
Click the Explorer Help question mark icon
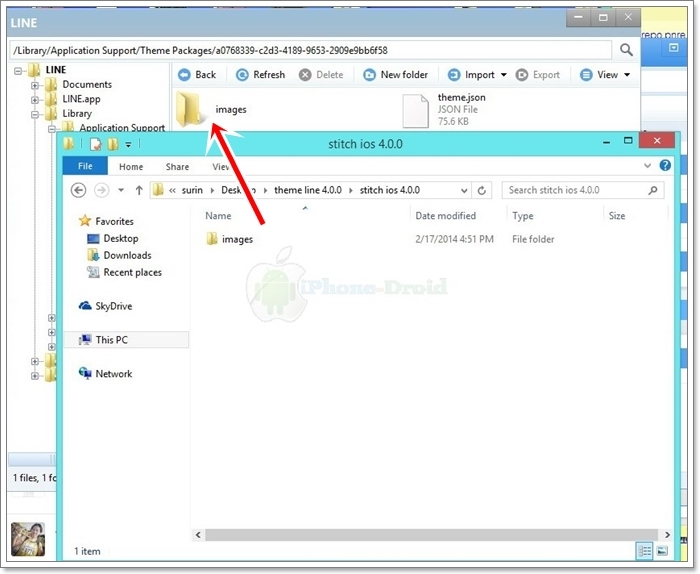[x=665, y=166]
